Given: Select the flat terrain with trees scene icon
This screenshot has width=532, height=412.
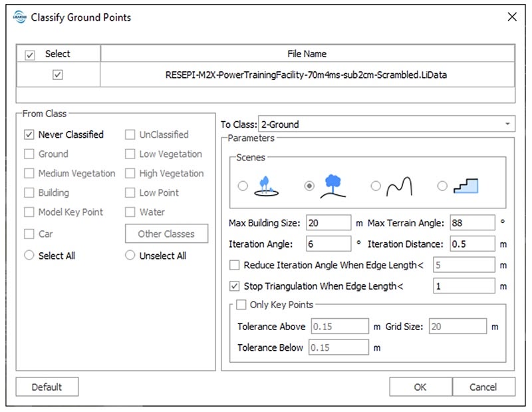Looking at the screenshot, I should point(267,187).
